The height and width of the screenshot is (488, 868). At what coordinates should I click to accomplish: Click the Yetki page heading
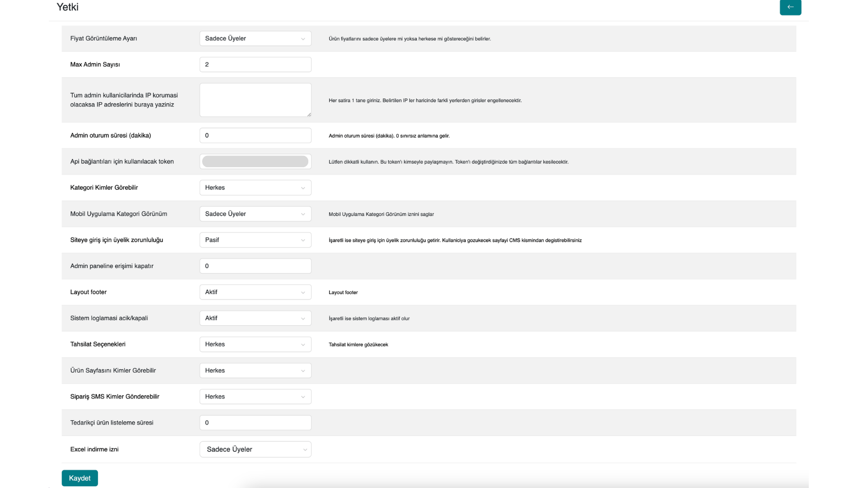[67, 7]
